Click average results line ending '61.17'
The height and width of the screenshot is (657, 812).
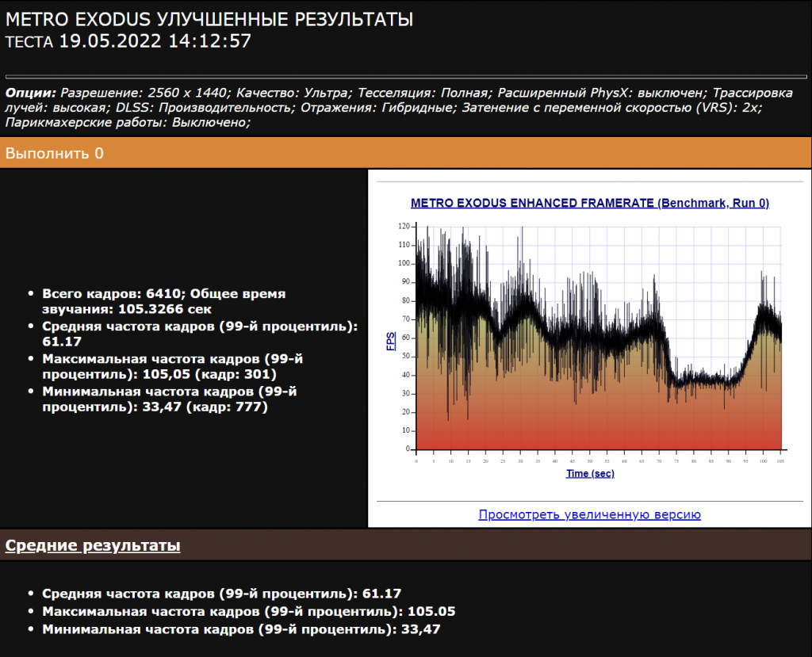(222, 594)
